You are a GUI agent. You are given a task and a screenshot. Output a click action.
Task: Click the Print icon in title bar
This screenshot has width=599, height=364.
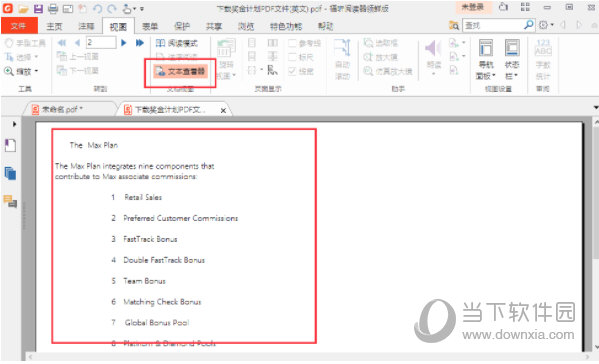[53, 8]
